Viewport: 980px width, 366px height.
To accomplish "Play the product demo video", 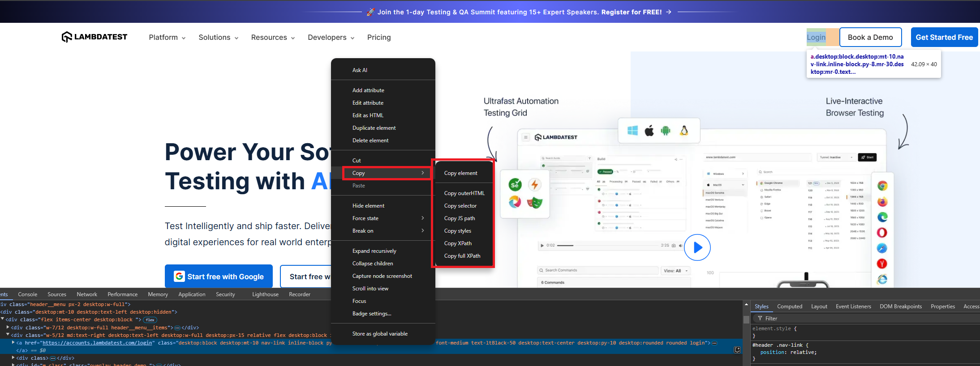I will [x=697, y=247].
